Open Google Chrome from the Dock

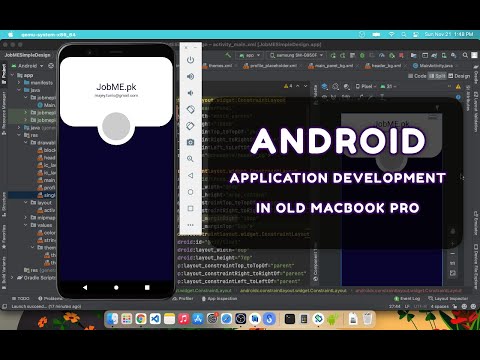tap(141, 319)
